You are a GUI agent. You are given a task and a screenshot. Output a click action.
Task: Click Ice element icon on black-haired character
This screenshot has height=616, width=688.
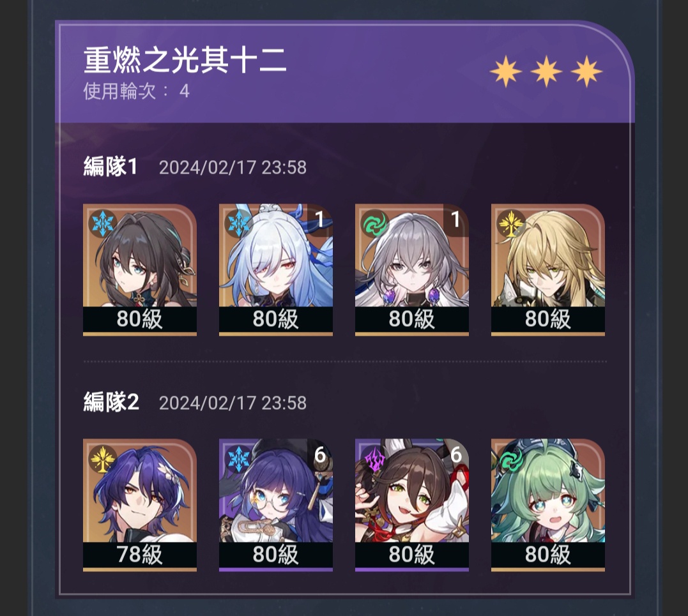click(x=102, y=223)
